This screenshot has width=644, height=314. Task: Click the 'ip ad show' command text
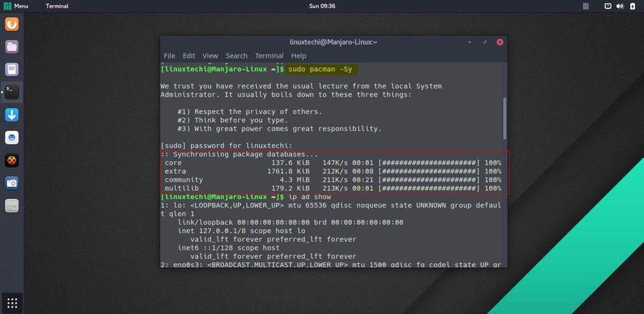(x=309, y=197)
